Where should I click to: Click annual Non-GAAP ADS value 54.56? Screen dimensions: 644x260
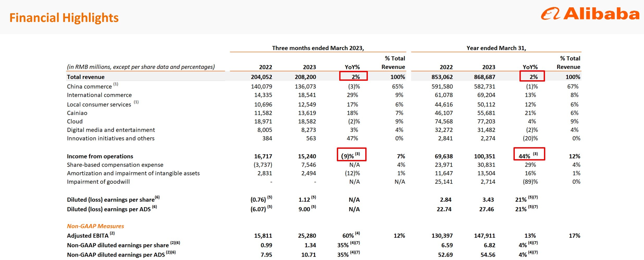[x=488, y=255]
